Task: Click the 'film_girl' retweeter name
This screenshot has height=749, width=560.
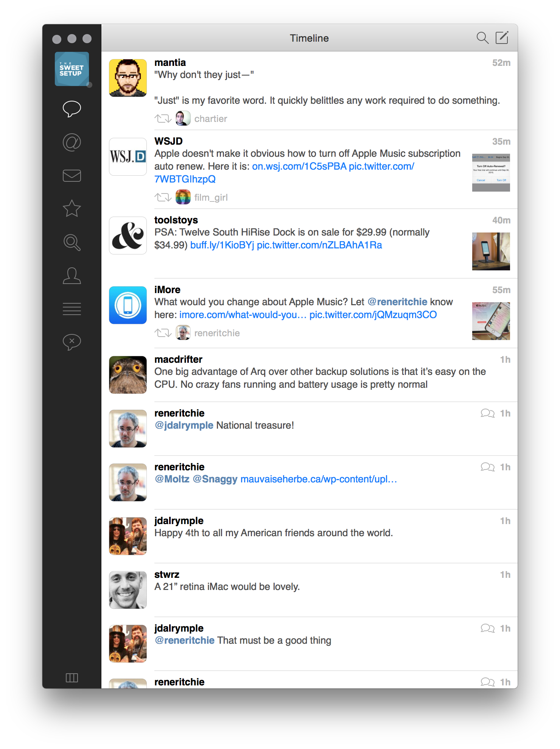Action: 211,198
